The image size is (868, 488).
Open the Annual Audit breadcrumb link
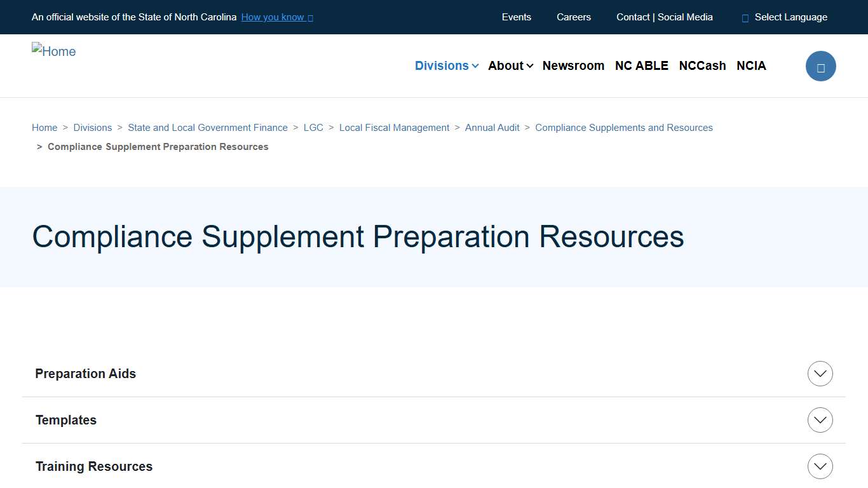pos(492,127)
